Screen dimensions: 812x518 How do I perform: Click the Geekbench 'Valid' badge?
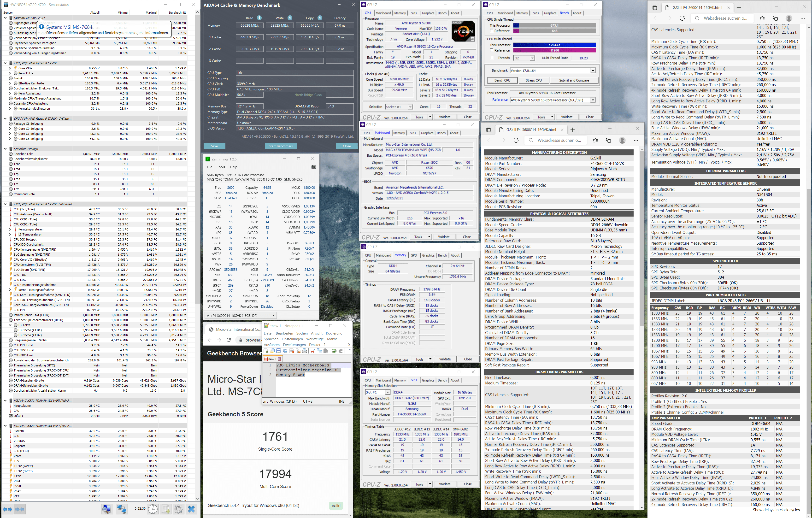pyautogui.click(x=336, y=506)
